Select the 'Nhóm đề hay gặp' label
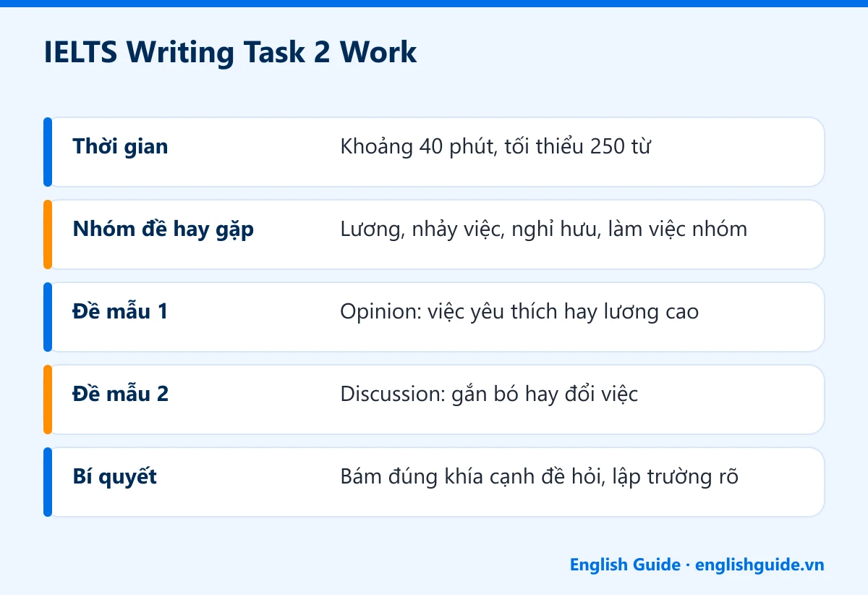This screenshot has width=868, height=595. coord(163,230)
